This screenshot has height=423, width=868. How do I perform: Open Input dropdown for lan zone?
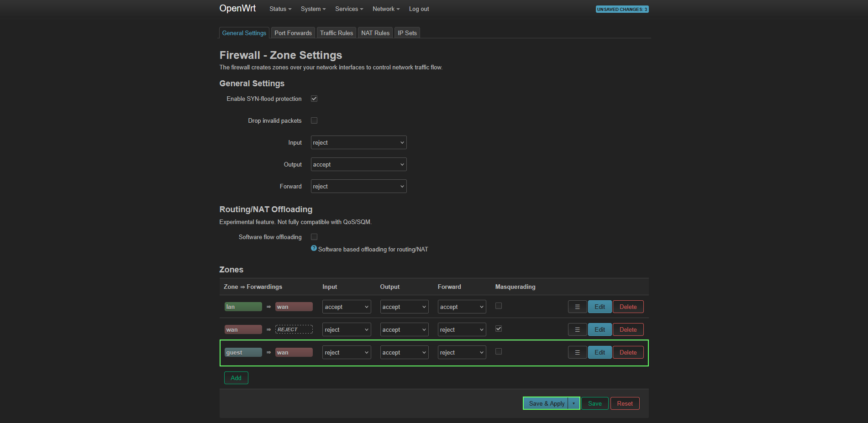tap(347, 307)
